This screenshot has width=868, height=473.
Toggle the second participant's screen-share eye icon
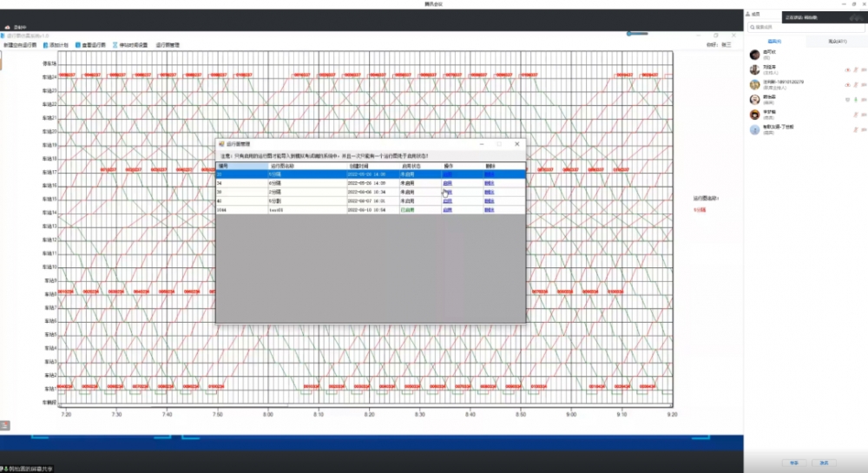click(846, 70)
